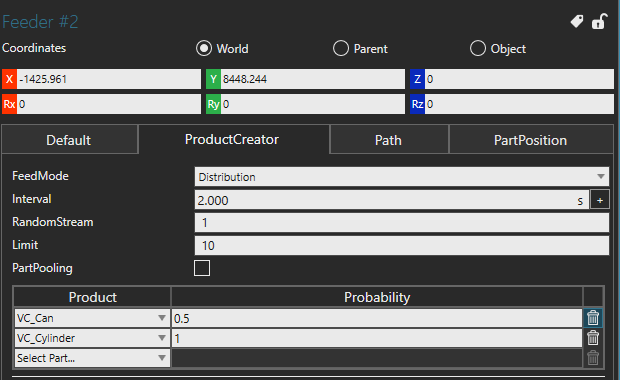The width and height of the screenshot is (620, 380).
Task: Click the Ry rotation field
Action: click(x=312, y=104)
